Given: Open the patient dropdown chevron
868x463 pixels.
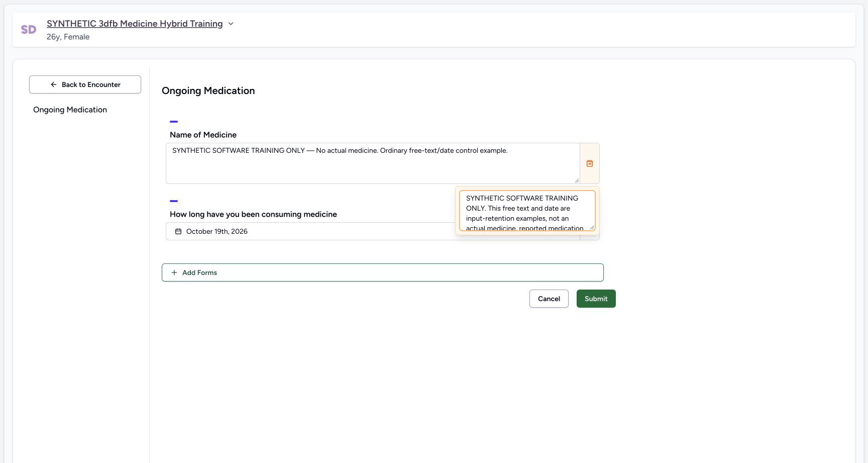Looking at the screenshot, I should tap(231, 24).
